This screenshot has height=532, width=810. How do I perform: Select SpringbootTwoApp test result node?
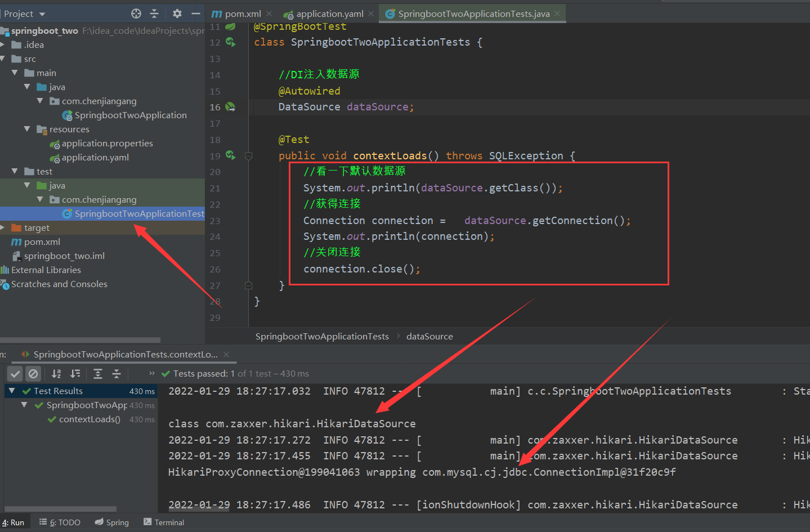(x=87, y=405)
